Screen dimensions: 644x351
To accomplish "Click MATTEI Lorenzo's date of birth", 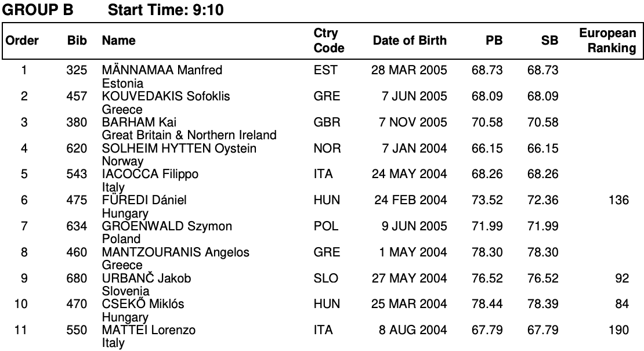I will pos(413,330).
